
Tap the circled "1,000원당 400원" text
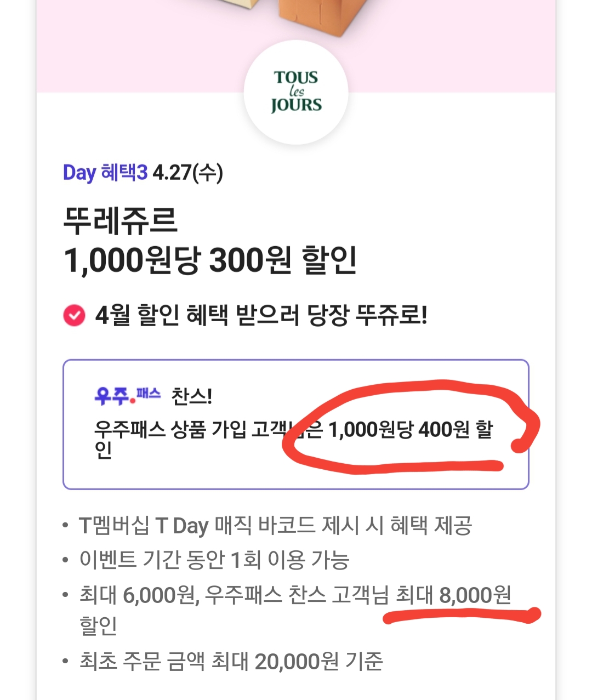tap(399, 430)
